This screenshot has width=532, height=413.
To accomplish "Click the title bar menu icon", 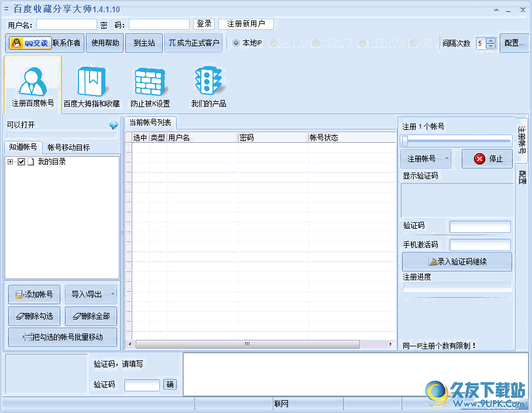I will (x=6, y=9).
